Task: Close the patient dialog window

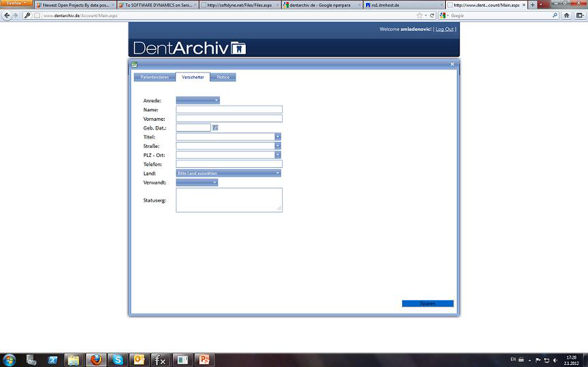Action: click(452, 64)
